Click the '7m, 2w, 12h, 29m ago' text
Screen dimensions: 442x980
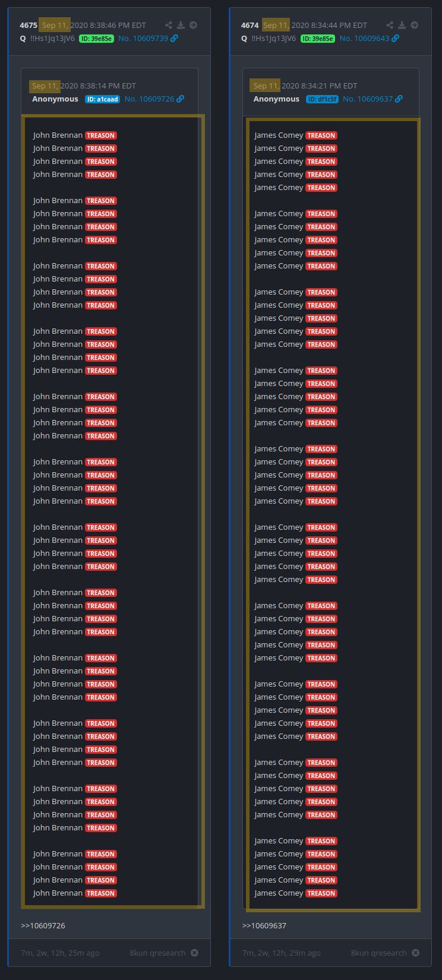coord(282,953)
